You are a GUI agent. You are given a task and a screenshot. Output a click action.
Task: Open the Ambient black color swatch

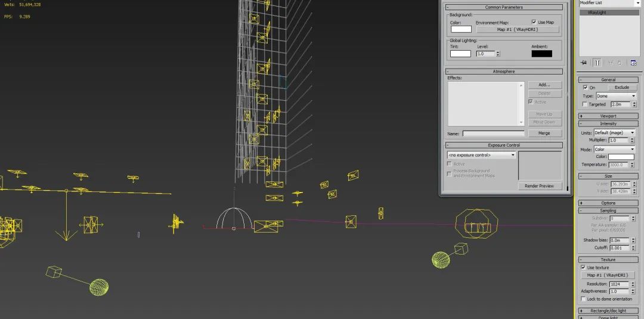[x=541, y=54]
